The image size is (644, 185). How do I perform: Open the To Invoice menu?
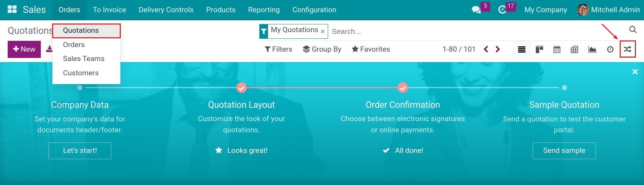pos(109,10)
